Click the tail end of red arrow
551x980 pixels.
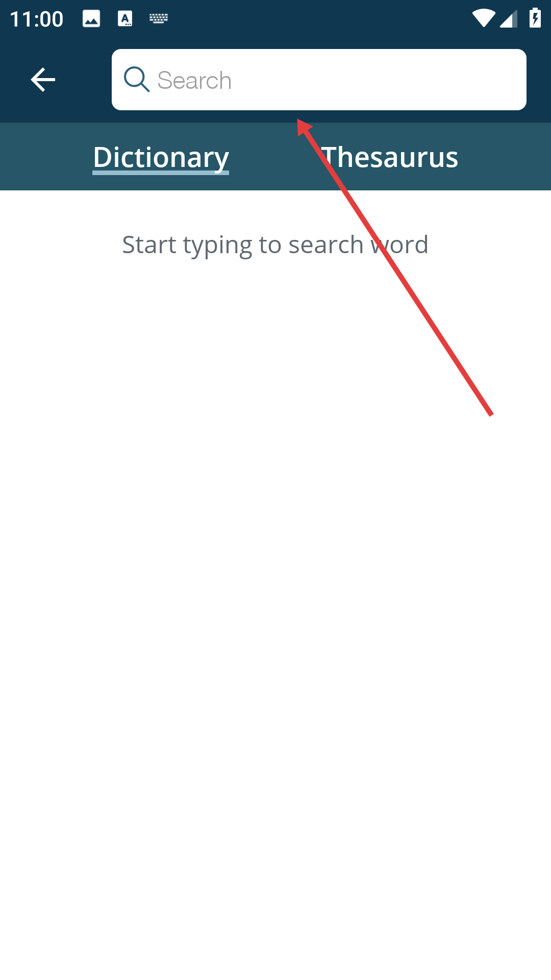pos(490,413)
